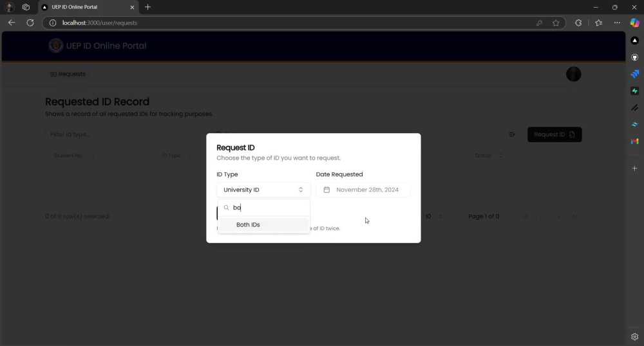View site information icon in address bar

(53, 23)
